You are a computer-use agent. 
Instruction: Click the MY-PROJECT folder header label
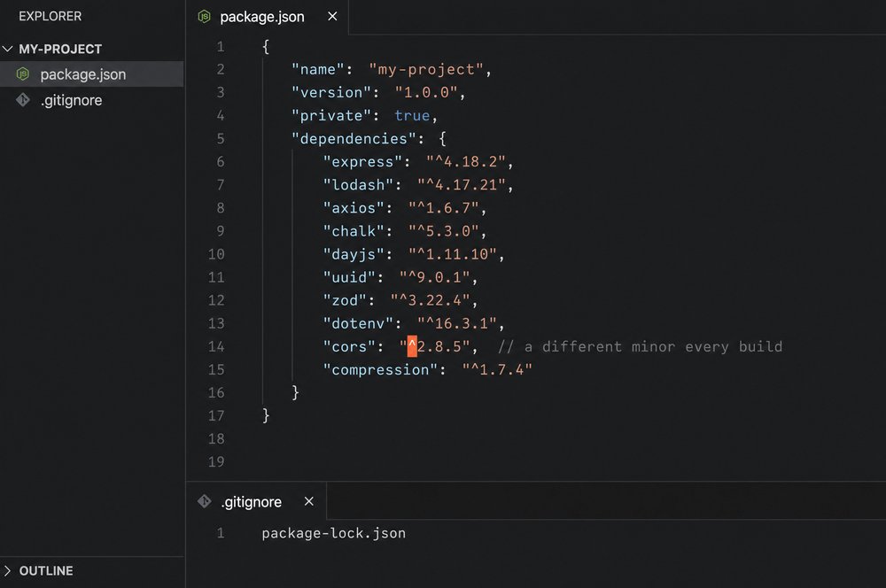click(x=60, y=49)
